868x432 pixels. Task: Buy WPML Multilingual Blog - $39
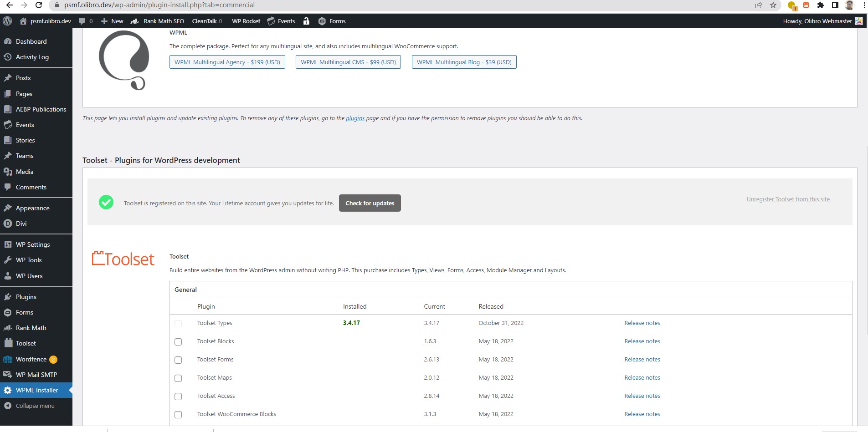464,62
